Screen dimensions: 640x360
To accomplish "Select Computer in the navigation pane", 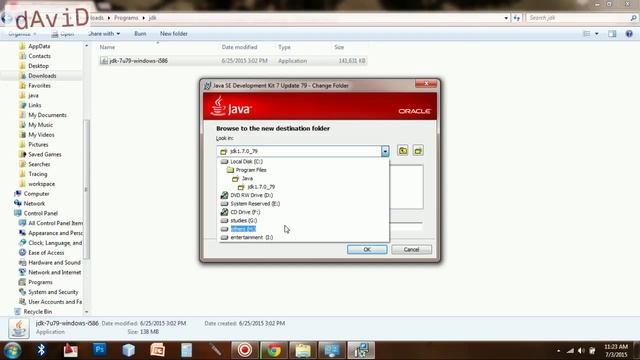I will [36, 194].
